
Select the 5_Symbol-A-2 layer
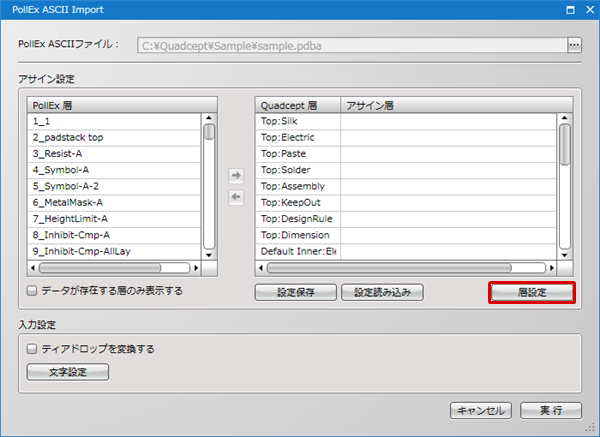point(114,186)
